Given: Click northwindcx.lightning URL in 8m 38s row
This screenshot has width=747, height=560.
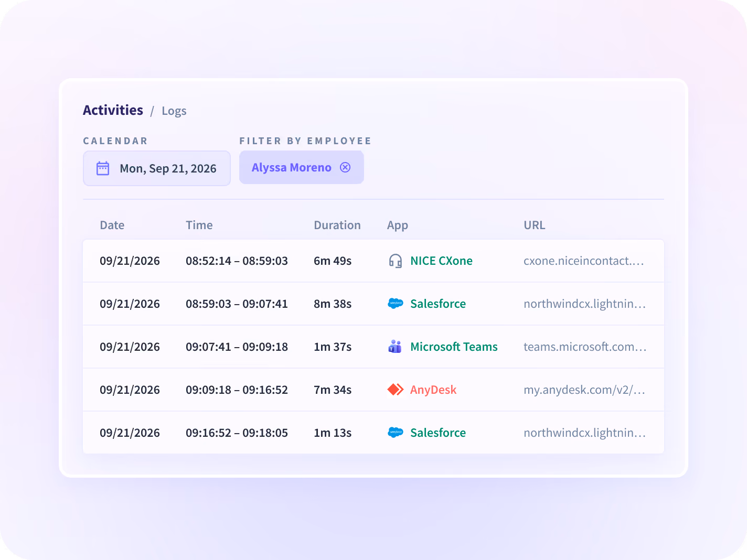Looking at the screenshot, I should click(585, 304).
